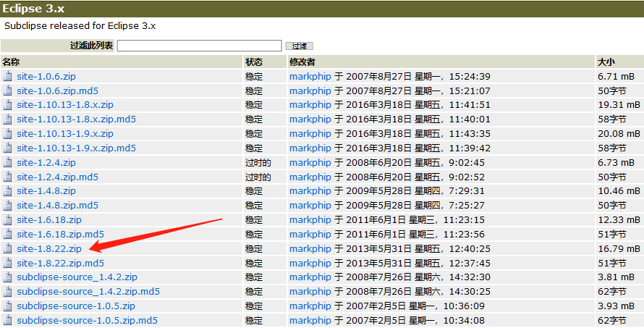Click file icon beside site-1.10.13-1.9.x.zip.md5

8,148
